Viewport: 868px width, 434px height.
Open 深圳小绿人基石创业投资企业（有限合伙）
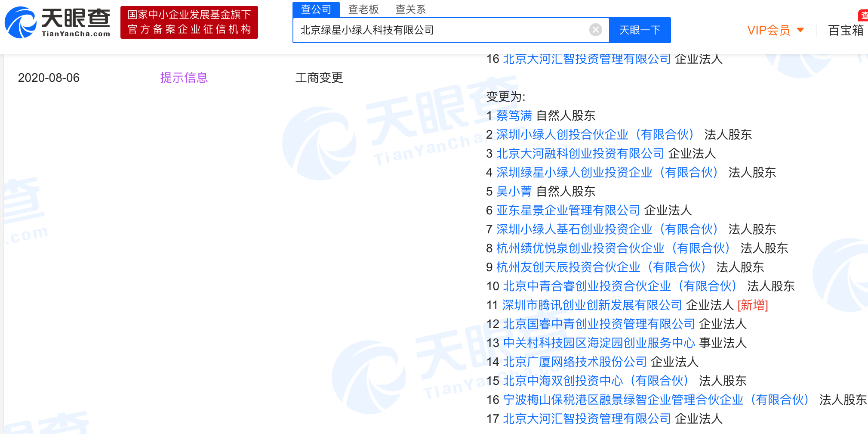tap(607, 229)
